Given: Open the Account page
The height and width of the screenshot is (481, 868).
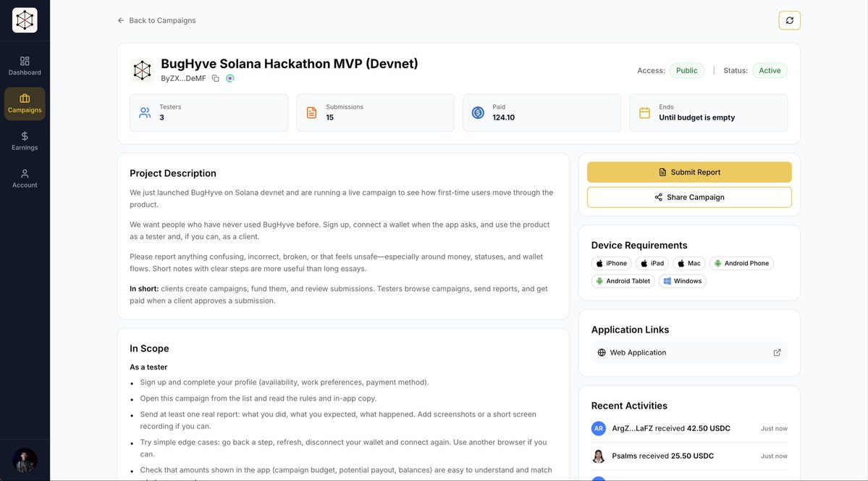Looking at the screenshot, I should pyautogui.click(x=25, y=179).
